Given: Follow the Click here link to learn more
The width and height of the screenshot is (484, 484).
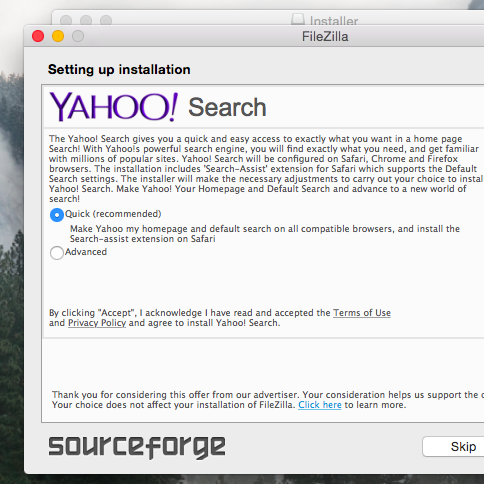Looking at the screenshot, I should [x=320, y=405].
